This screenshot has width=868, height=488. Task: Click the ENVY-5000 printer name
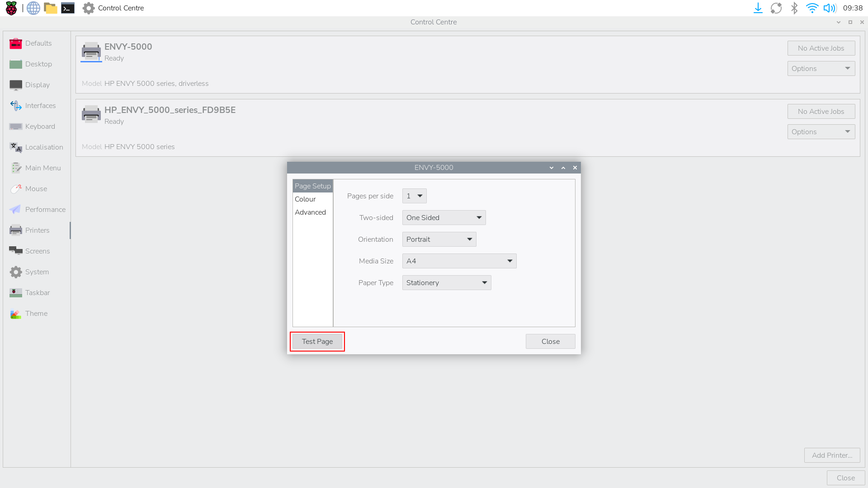[x=128, y=47]
